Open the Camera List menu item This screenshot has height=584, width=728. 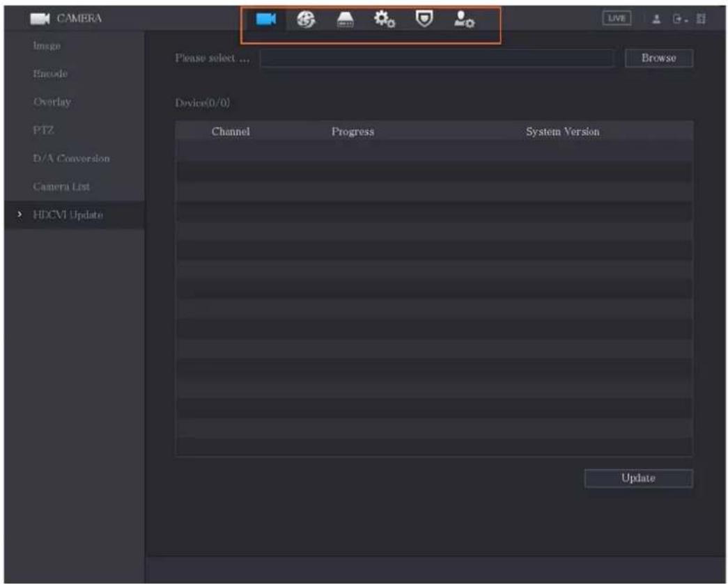click(61, 187)
